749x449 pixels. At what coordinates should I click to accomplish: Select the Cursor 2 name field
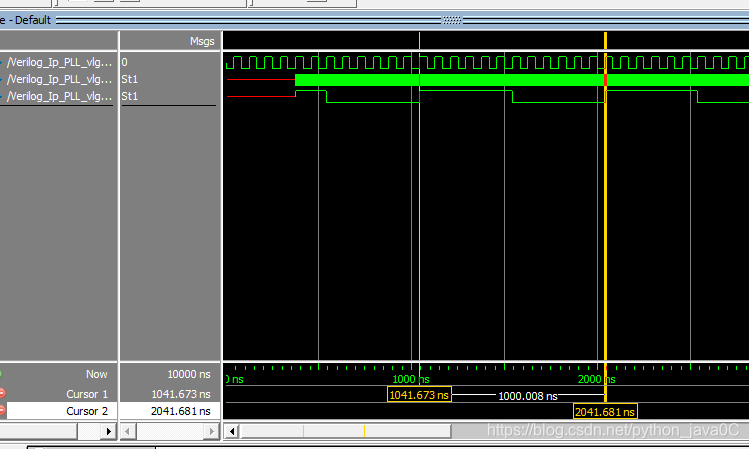[x=62, y=411]
